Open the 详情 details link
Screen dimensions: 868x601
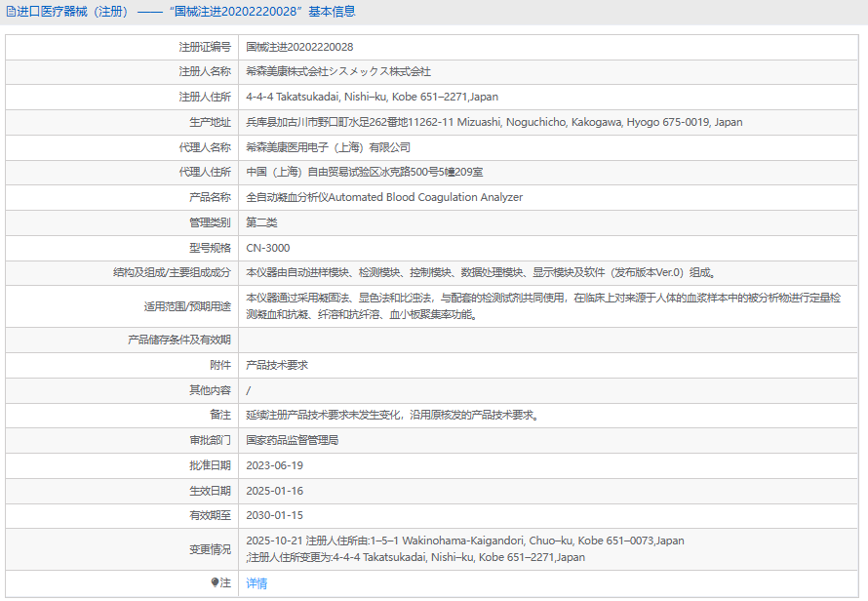pos(256,583)
